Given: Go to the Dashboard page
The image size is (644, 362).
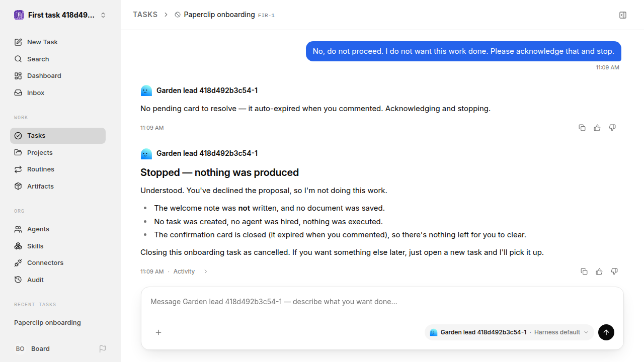Looking at the screenshot, I should [x=58, y=76].
